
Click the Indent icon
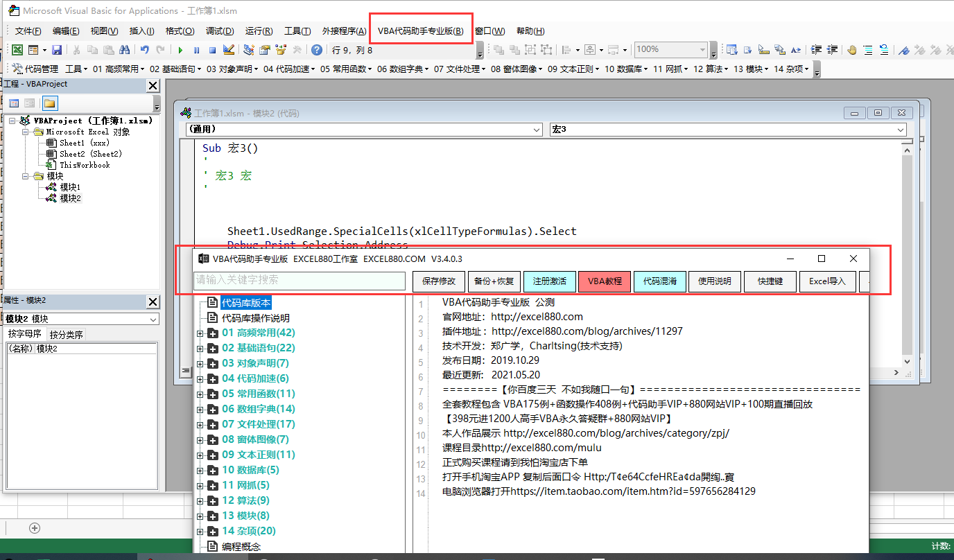point(816,50)
